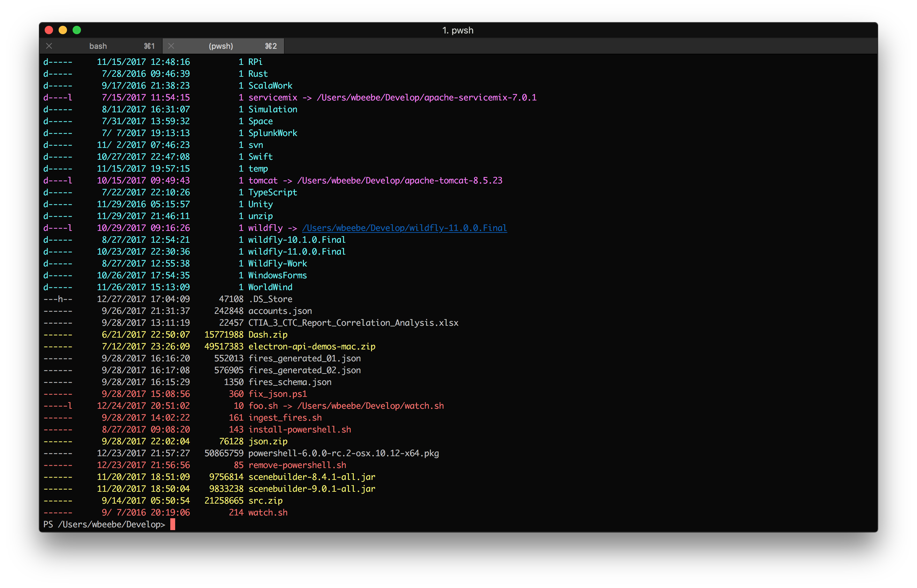Click the 'ScalaWork' directory entry

(x=270, y=85)
